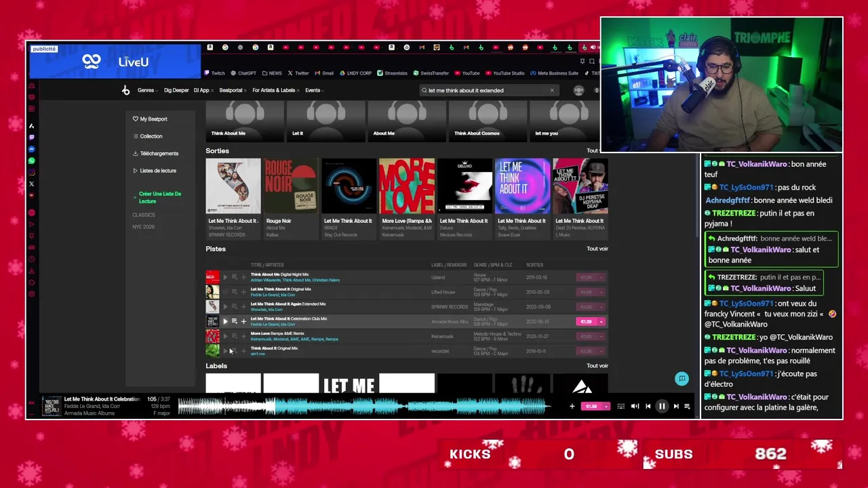Click the Beatport logo in header
Screen dimensions: 868x488
coord(125,90)
